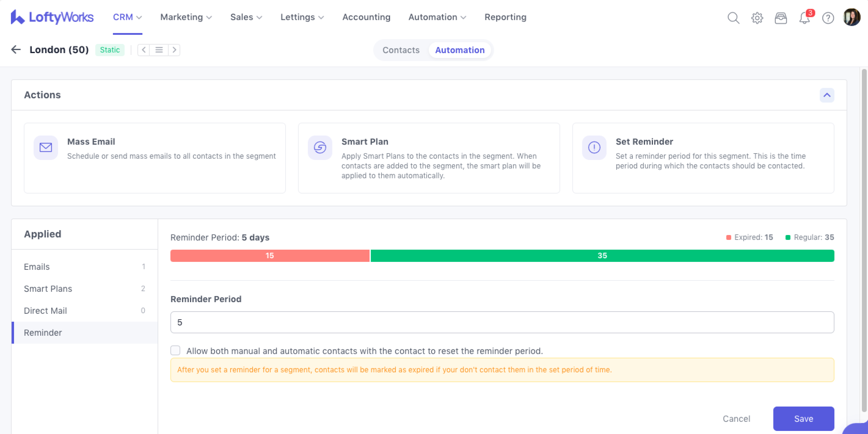
Task: Click the Reminder Period input field
Action: pyautogui.click(x=502, y=322)
